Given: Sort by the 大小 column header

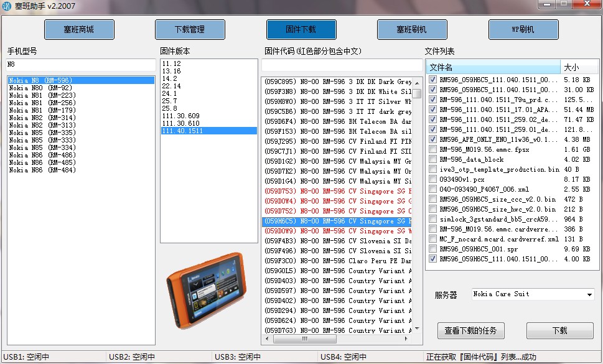Looking at the screenshot, I should click(x=579, y=67).
